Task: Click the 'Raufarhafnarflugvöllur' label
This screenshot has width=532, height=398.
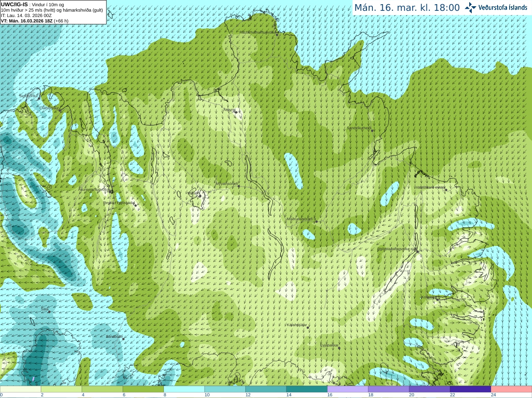Action: (258, 32)
